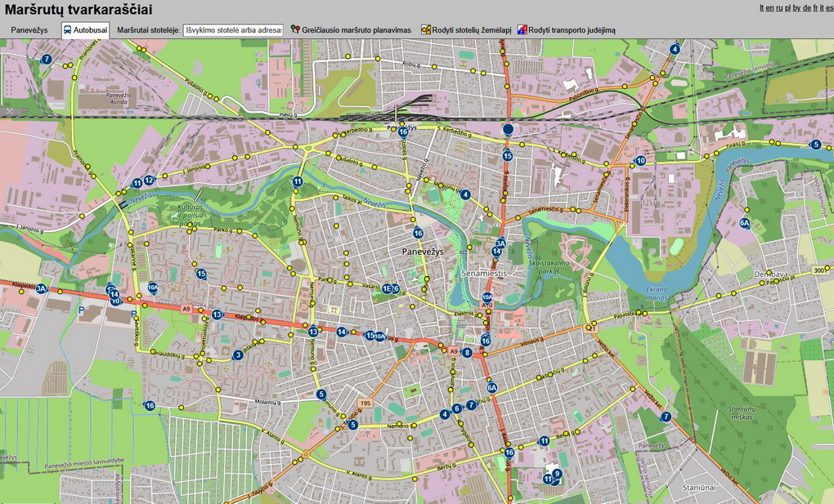
Task: Open the Panevėžys tab
Action: 29,30
